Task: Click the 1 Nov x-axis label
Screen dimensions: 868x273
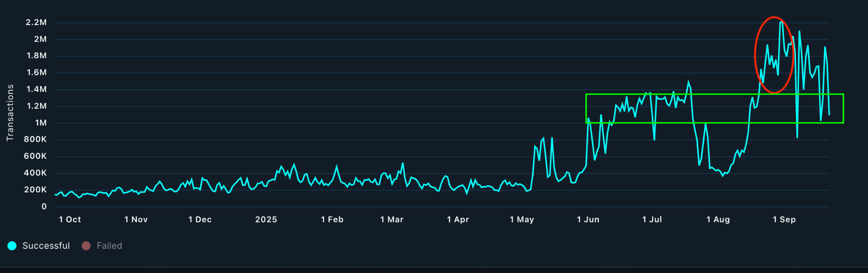Action: click(x=136, y=220)
